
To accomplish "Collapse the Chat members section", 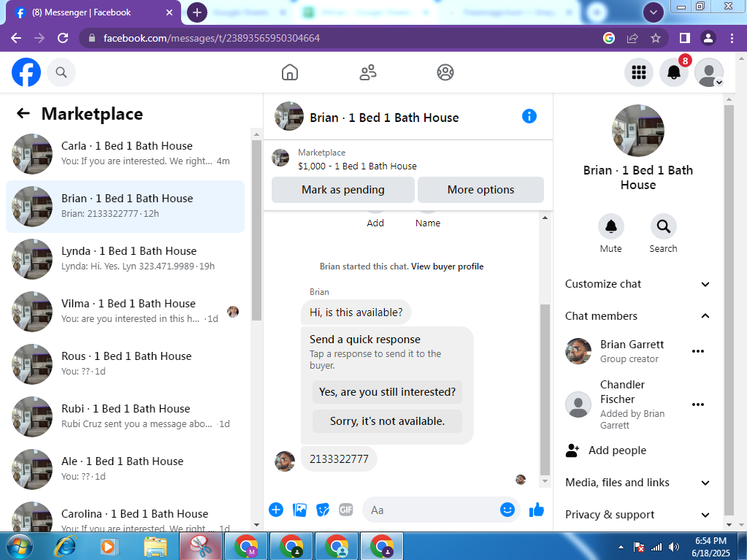I will click(x=638, y=316).
